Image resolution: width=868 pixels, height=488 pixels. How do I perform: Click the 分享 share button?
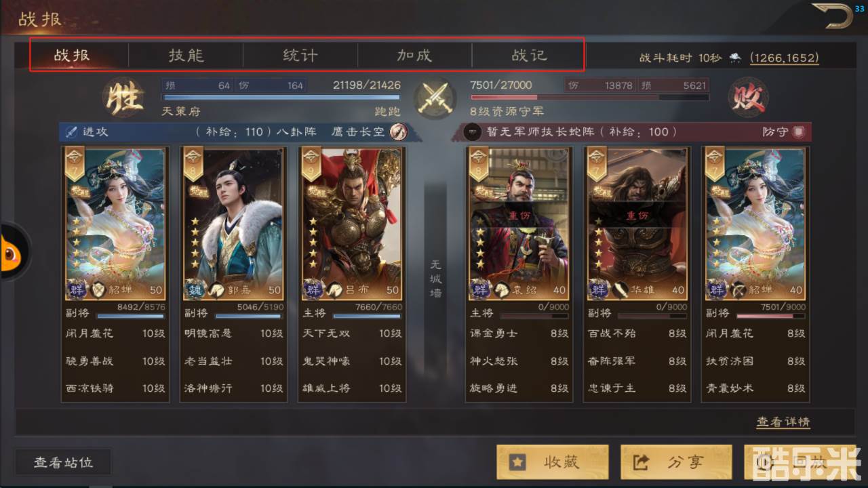pyautogui.click(x=676, y=462)
